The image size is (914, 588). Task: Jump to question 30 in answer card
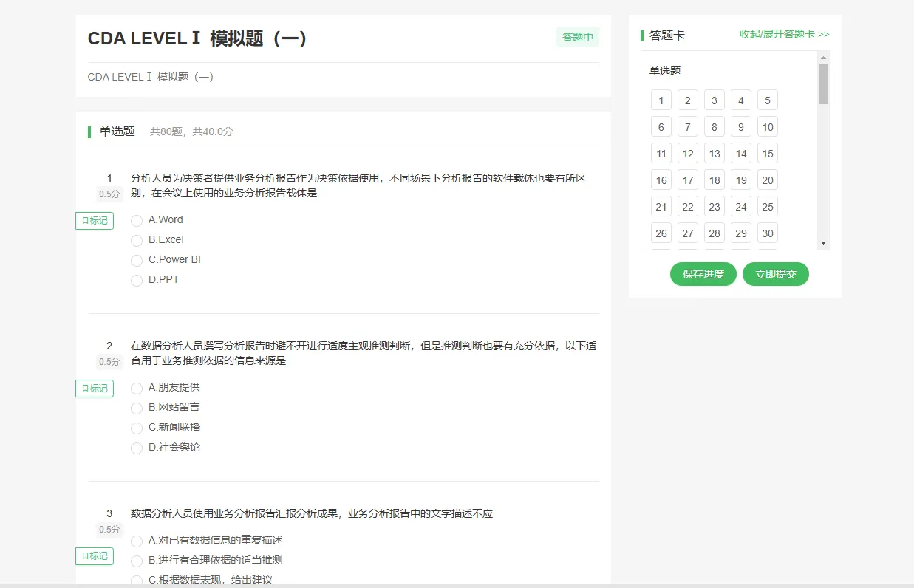[767, 233]
